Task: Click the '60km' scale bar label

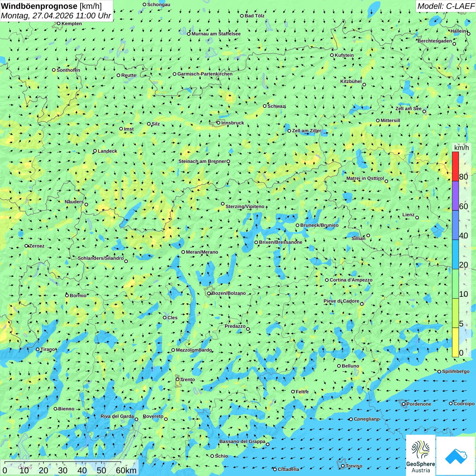Action: coord(126,470)
